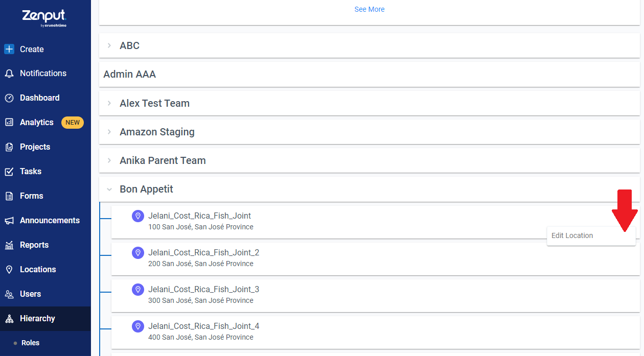Image resolution: width=644 pixels, height=356 pixels.
Task: Select Edit Location menu option
Action: (591, 236)
